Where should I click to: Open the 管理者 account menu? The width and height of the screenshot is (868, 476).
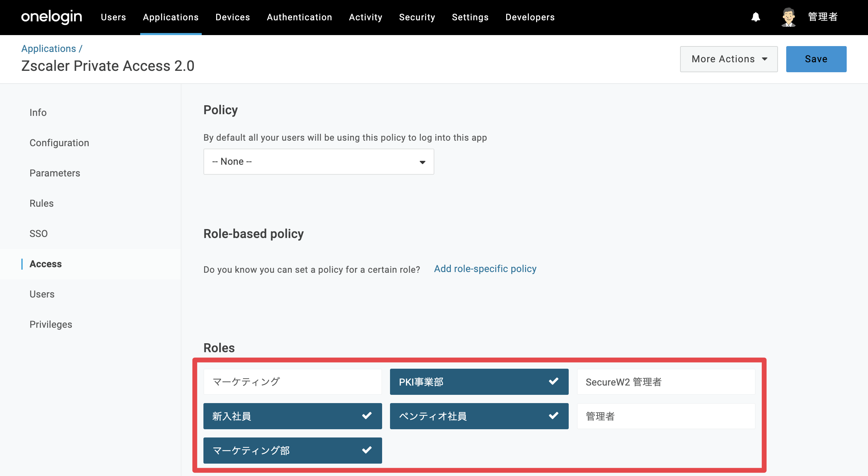823,17
